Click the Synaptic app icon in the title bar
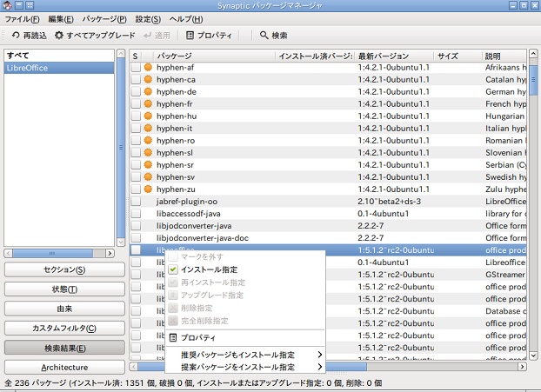 point(7,5)
